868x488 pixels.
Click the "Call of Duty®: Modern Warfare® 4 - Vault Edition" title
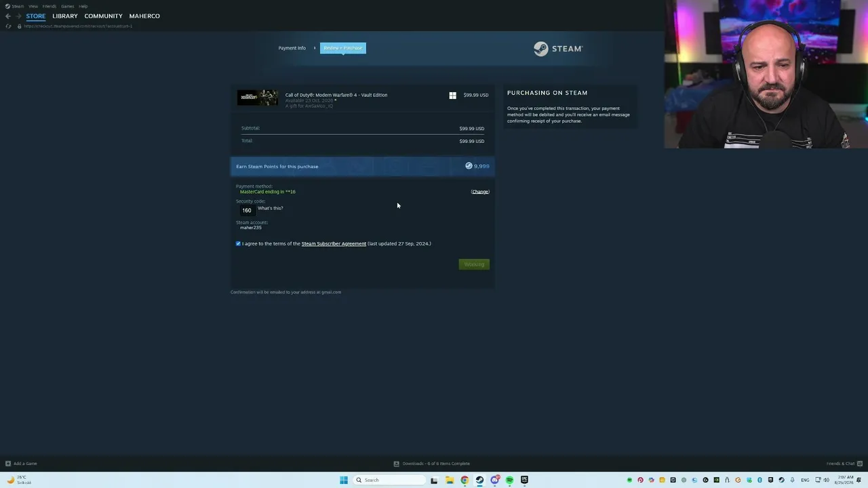tap(336, 95)
